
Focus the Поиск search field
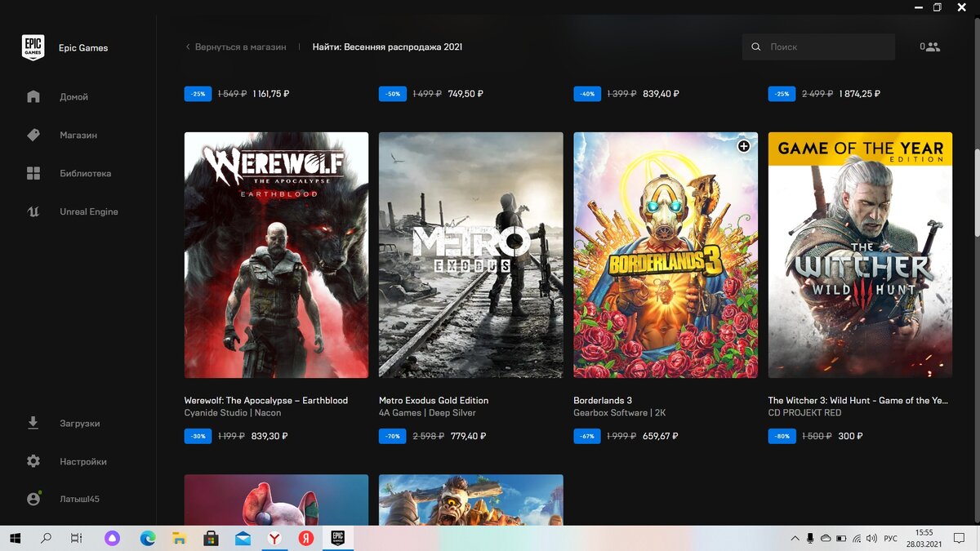818,47
